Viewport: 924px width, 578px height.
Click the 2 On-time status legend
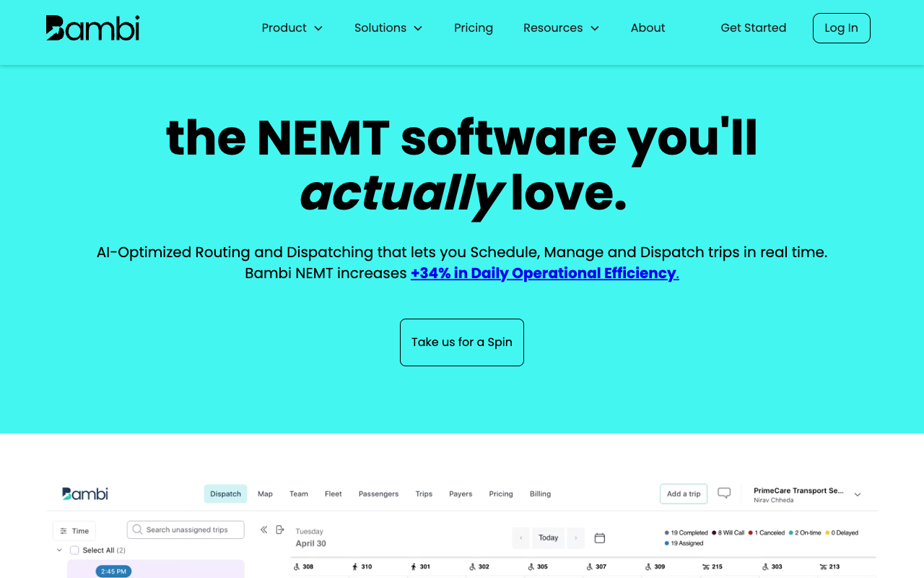pyautogui.click(x=805, y=532)
